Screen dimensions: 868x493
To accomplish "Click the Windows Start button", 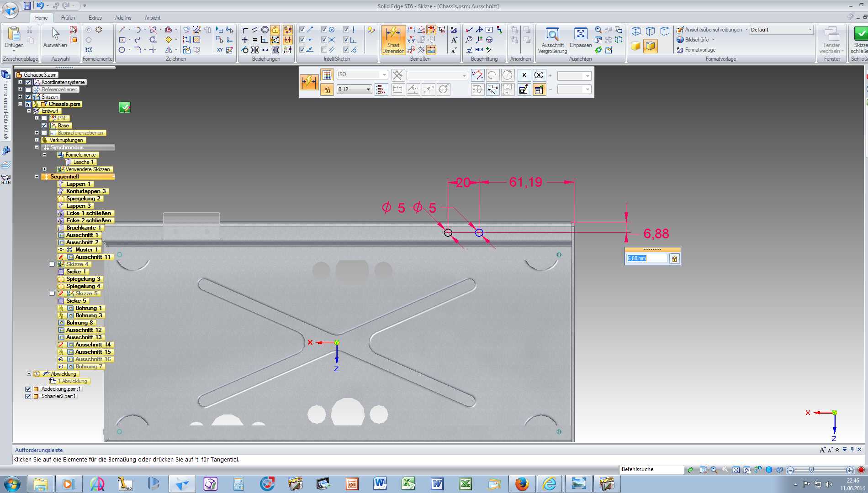I will point(12,483).
